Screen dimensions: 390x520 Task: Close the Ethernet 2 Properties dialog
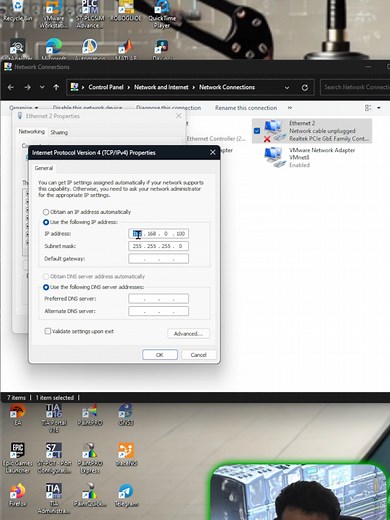point(179,116)
